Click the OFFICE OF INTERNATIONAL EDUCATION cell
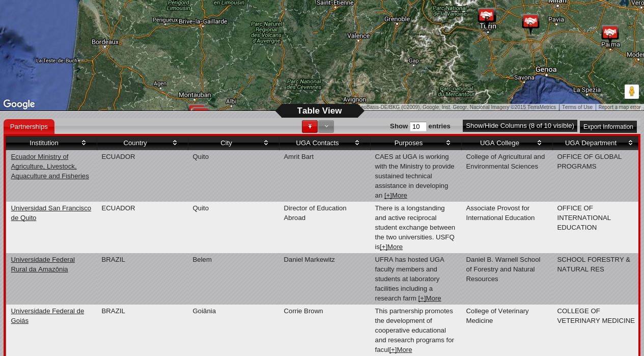 (x=596, y=227)
